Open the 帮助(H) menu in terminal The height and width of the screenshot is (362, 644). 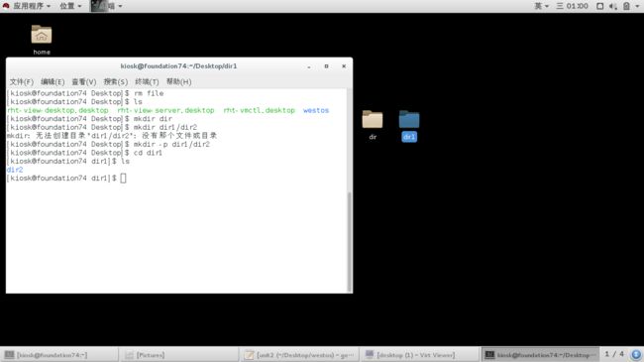pyautogui.click(x=178, y=82)
